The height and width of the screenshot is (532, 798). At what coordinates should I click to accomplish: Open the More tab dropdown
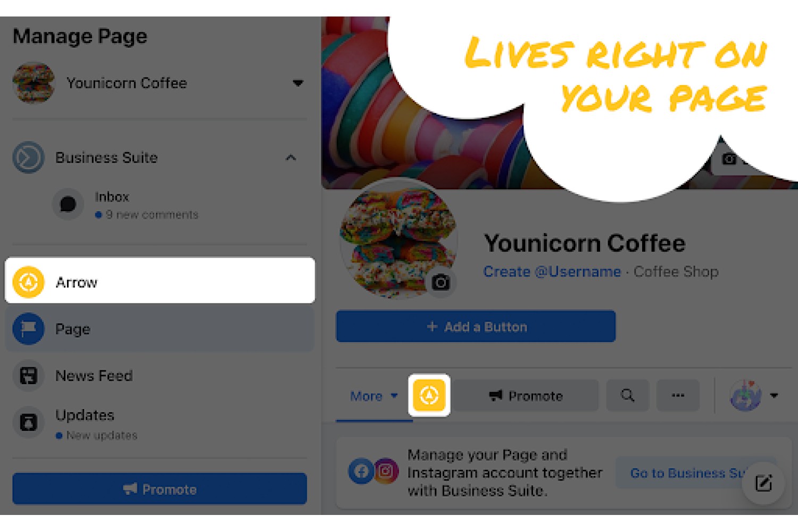(374, 396)
